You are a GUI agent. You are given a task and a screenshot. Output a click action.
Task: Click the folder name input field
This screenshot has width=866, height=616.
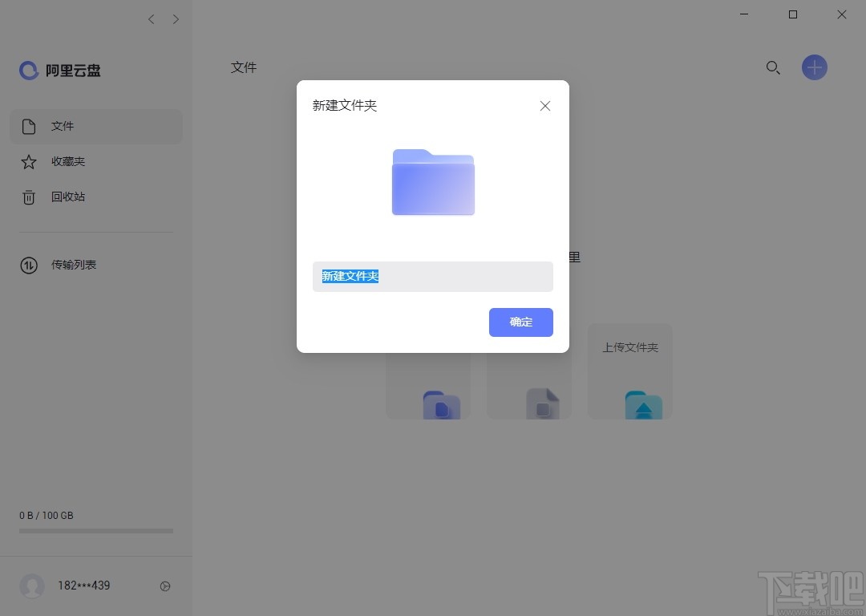(x=433, y=276)
